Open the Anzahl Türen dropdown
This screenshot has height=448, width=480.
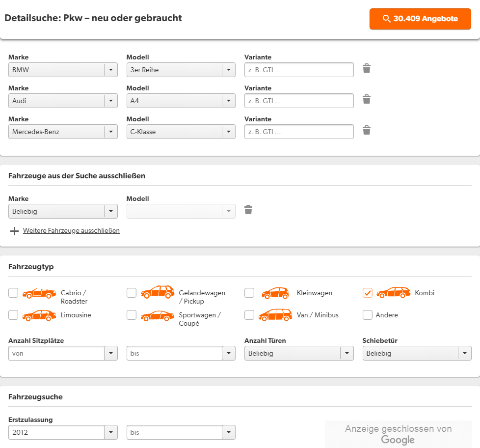pyautogui.click(x=299, y=353)
